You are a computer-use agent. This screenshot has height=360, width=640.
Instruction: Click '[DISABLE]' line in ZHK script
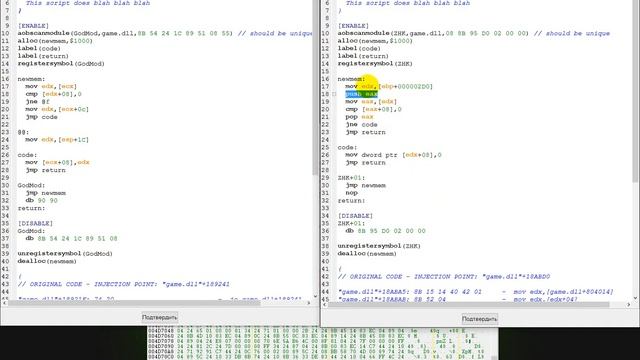(355, 216)
